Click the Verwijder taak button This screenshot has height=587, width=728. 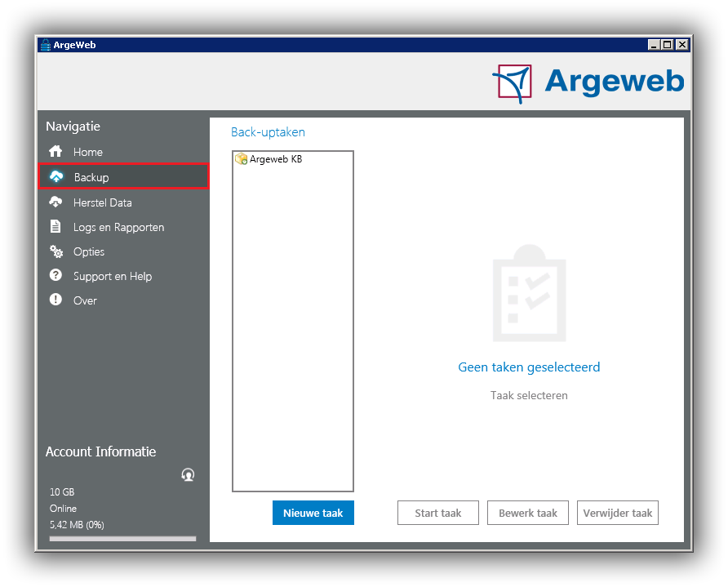(618, 513)
